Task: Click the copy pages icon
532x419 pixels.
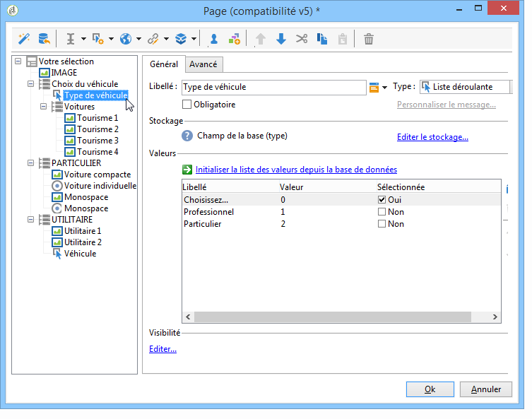Action: point(322,39)
